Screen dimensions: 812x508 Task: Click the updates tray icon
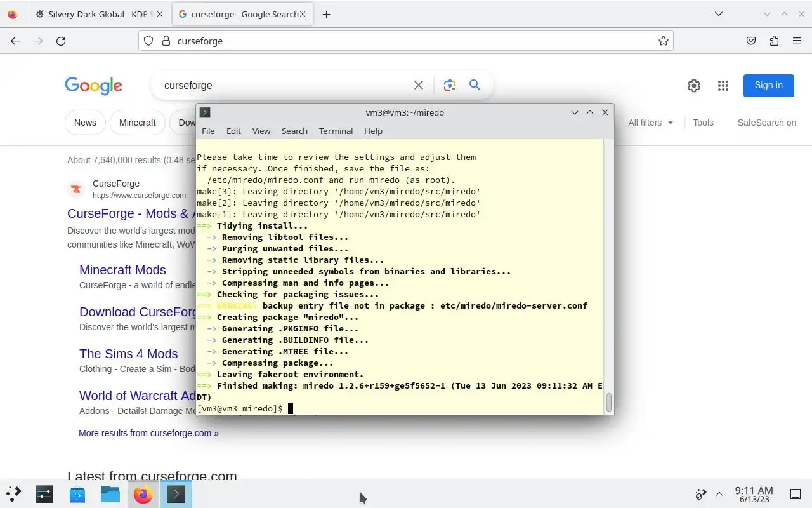pyautogui.click(x=701, y=494)
